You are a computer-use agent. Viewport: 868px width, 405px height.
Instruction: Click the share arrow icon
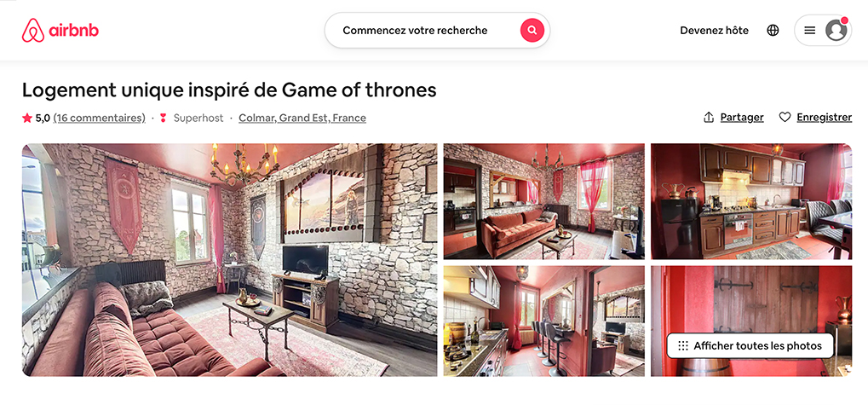coord(709,118)
